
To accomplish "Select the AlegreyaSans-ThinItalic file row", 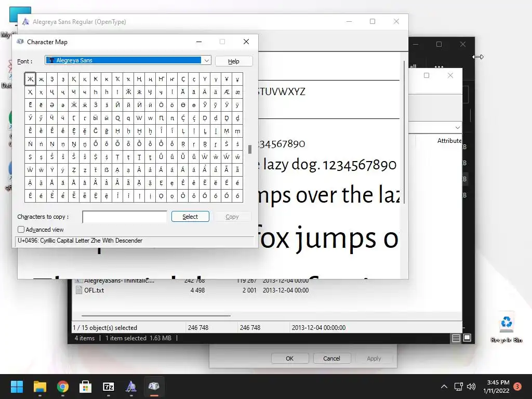I will click(192, 281).
